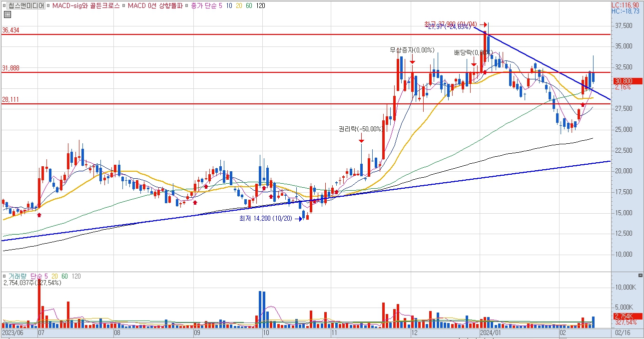Toggle marker square before MACD-sig label
This screenshot has height=339, width=644.
point(48,6)
